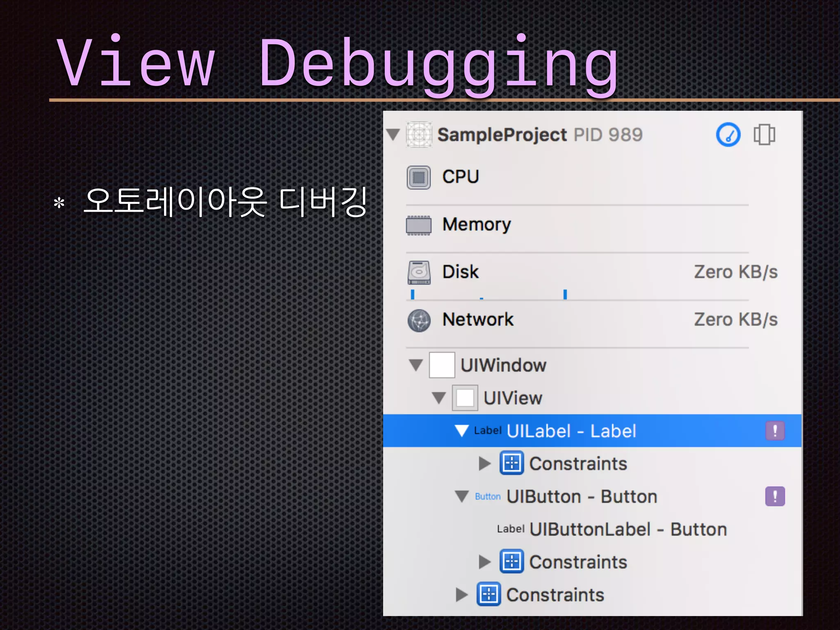This screenshot has height=630, width=840.
Task: Expand Constraints under UILabel
Action: pyautogui.click(x=484, y=464)
